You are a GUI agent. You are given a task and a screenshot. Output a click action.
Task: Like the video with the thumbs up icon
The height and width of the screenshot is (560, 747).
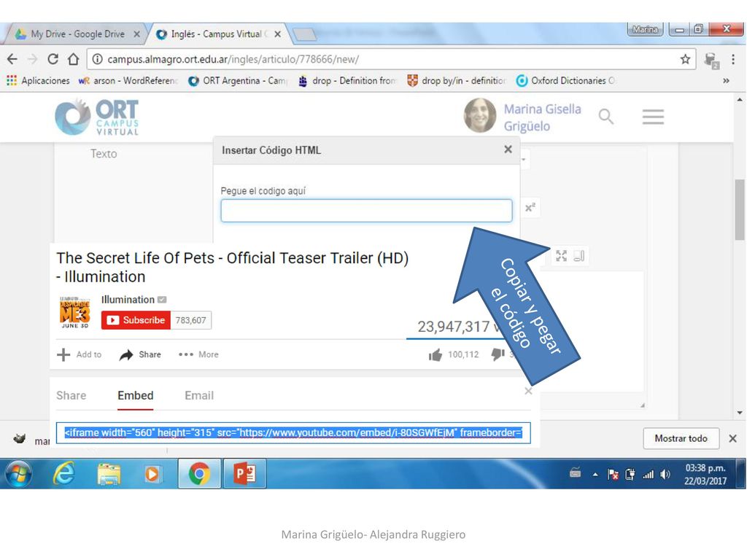435,354
